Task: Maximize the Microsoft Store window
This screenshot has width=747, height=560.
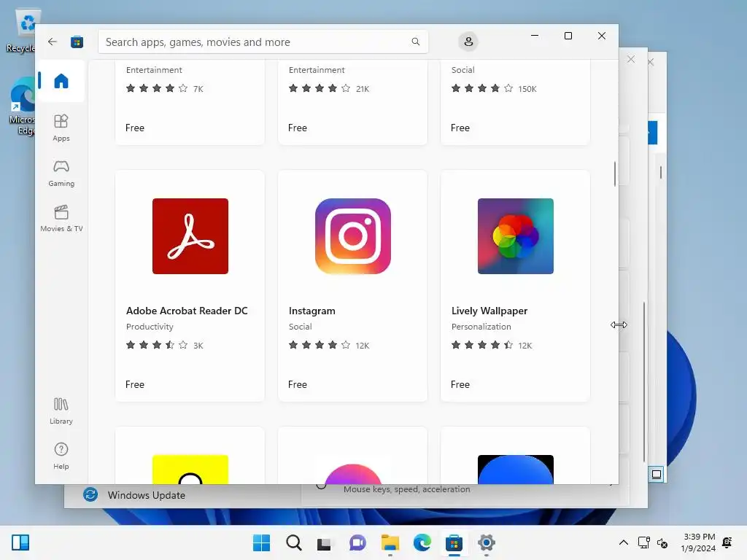Action: pos(568,36)
